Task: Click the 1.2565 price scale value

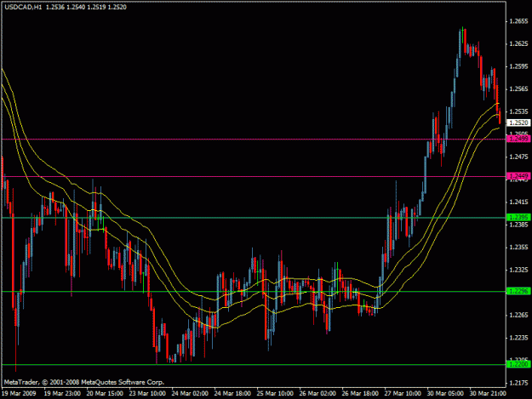Action: pos(518,88)
